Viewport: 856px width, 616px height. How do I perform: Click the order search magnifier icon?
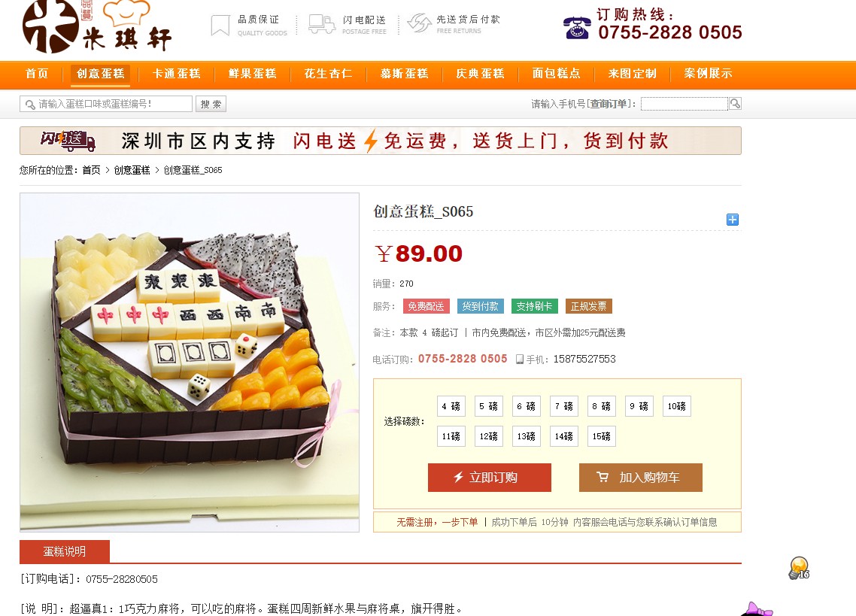point(735,104)
